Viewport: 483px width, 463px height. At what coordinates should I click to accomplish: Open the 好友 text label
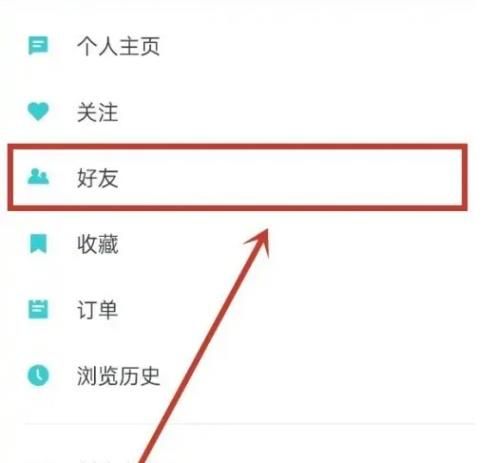pos(98,178)
